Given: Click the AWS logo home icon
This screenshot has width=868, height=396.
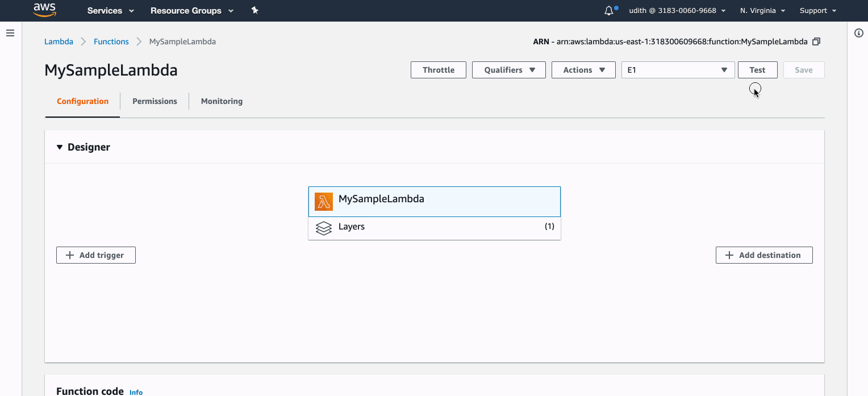Looking at the screenshot, I should point(44,10).
